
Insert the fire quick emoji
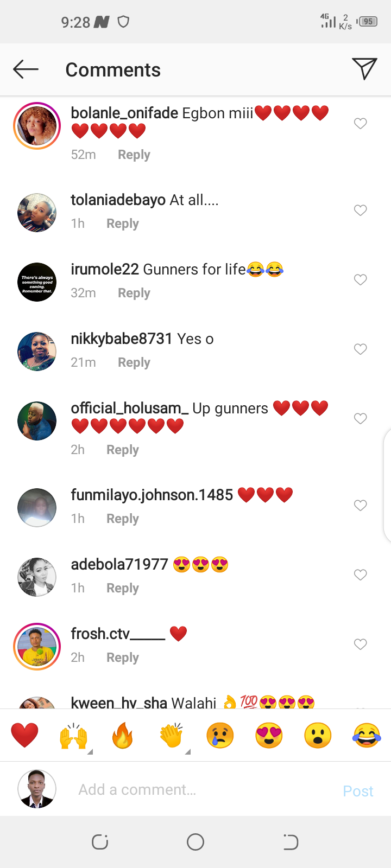pyautogui.click(x=123, y=736)
